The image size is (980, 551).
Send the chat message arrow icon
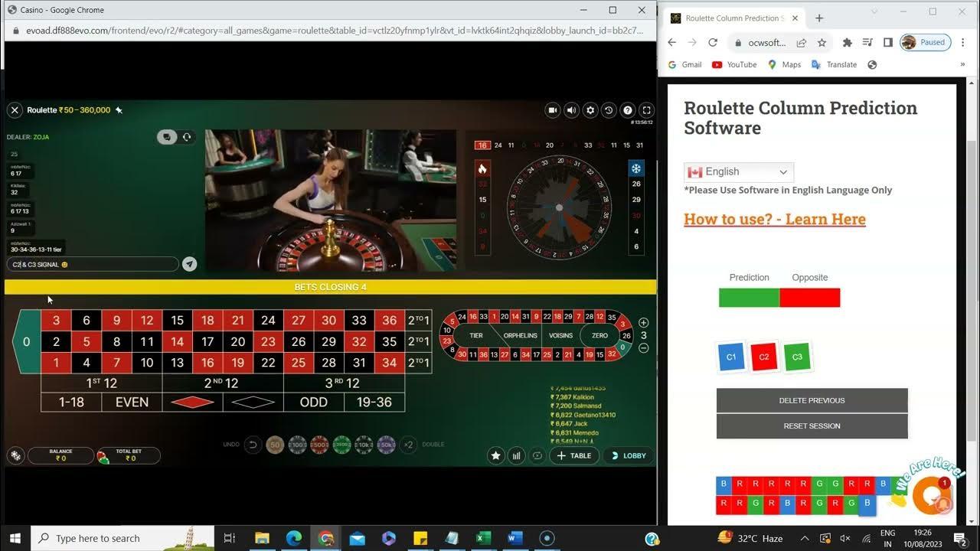(x=189, y=264)
